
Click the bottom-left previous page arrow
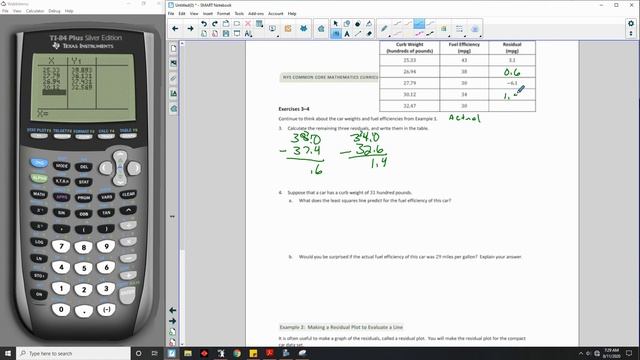coord(173,310)
